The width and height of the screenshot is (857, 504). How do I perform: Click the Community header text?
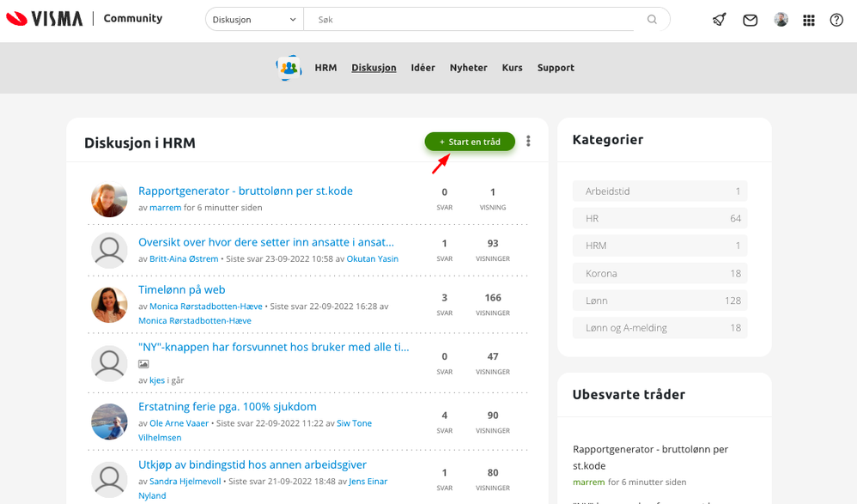click(133, 19)
